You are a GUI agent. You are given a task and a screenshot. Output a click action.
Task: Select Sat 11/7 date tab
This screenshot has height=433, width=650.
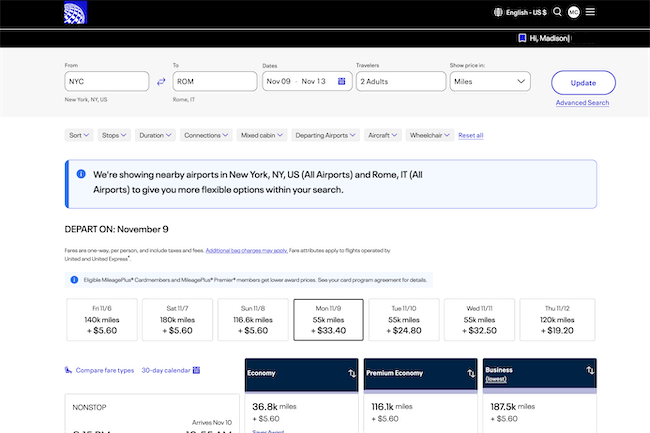click(x=177, y=319)
